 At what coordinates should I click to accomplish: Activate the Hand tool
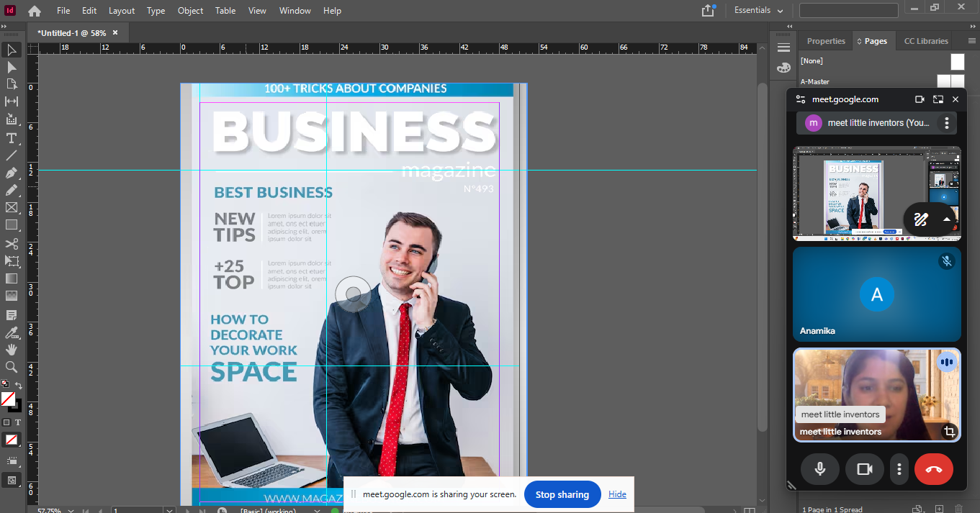tap(12, 350)
